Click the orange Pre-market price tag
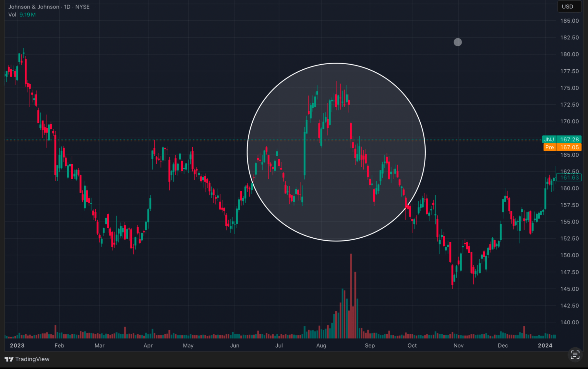Image resolution: width=588 pixels, height=369 pixels. coord(562,147)
